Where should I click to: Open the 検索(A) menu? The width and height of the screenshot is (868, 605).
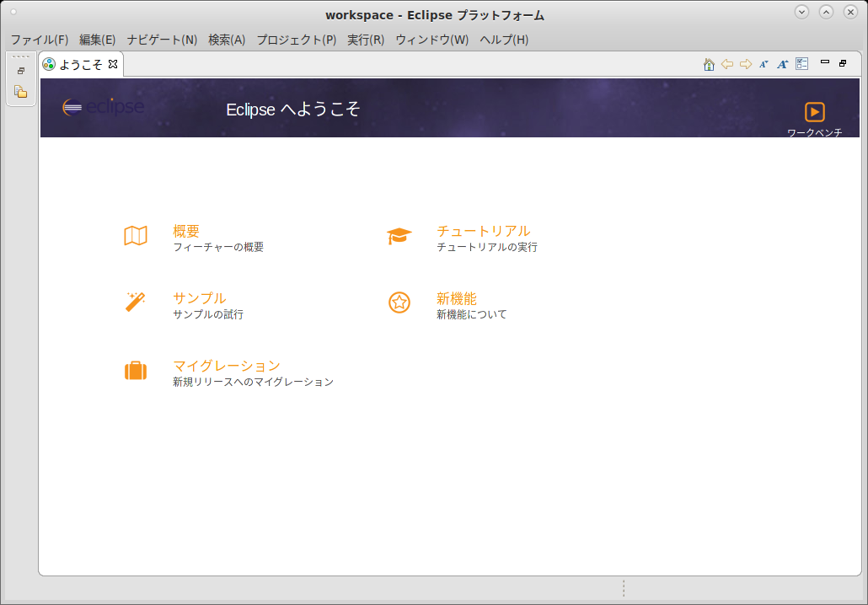[227, 40]
